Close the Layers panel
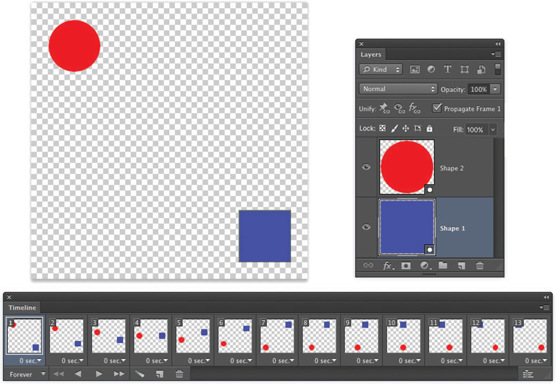The height and width of the screenshot is (384, 556). 361,44
